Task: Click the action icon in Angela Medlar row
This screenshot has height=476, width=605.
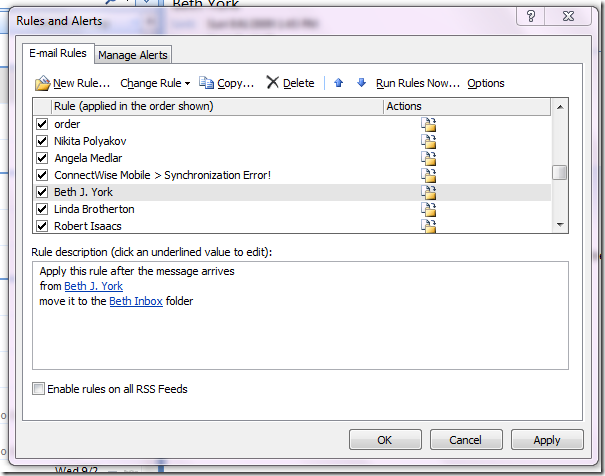Action: tap(428, 159)
